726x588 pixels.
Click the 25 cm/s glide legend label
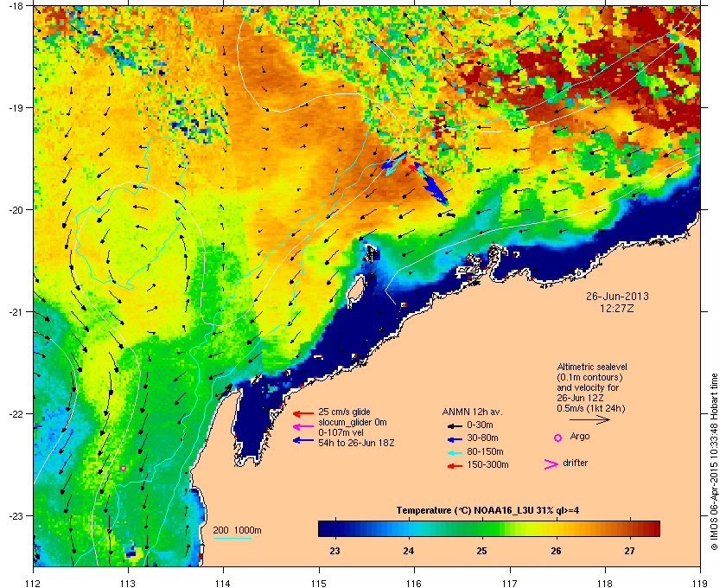coord(344,412)
